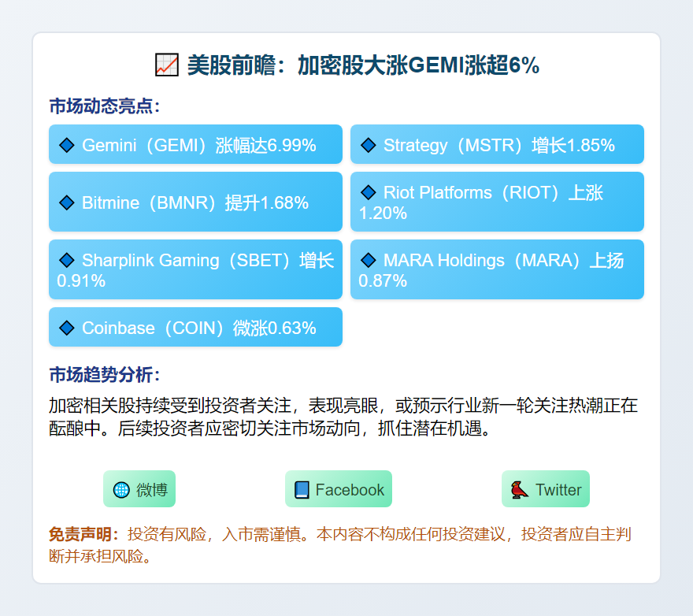693x616 pixels.
Task: Select the Sharplink Gaming (SBET) 增长 0.91% card
Action: point(195,269)
